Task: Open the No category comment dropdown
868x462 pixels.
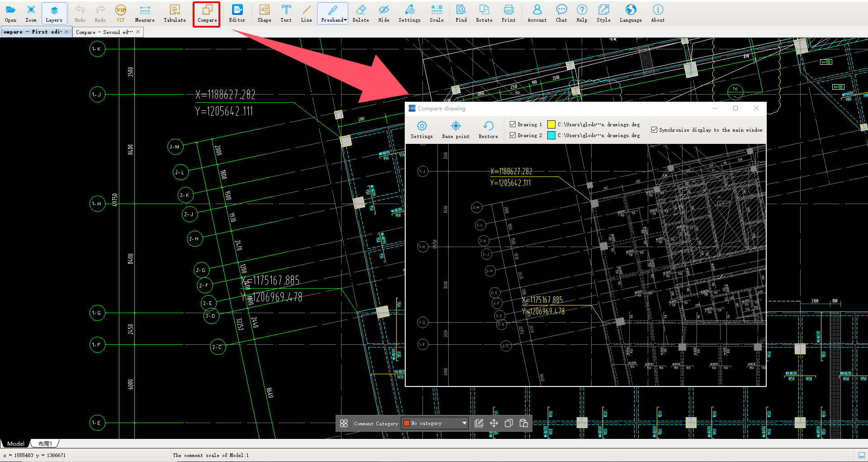Action: click(464, 423)
